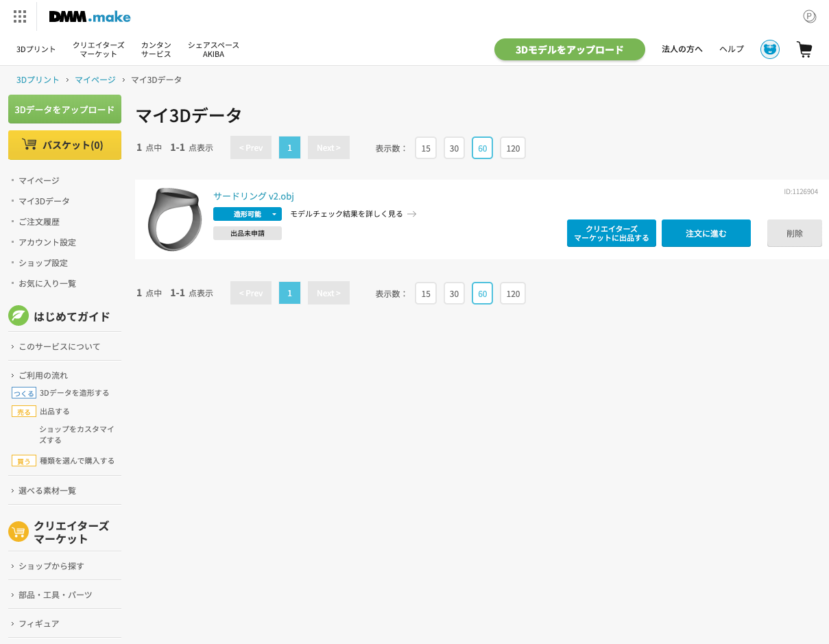Select 120 items per page at bottom

[513, 294]
